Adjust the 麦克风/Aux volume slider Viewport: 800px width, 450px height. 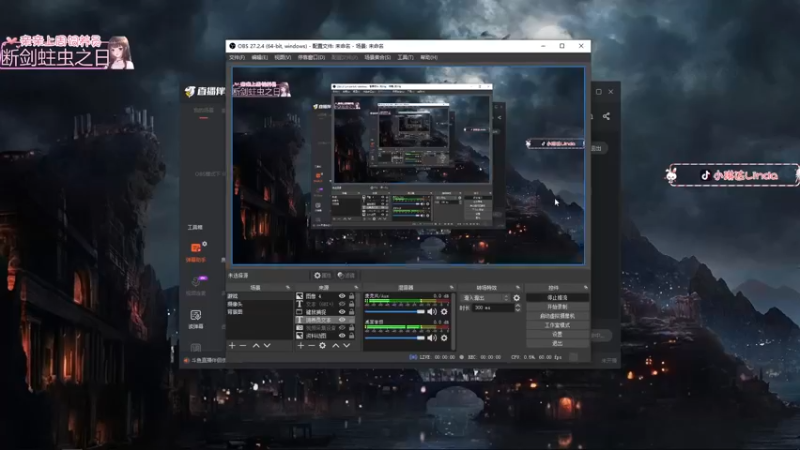click(x=395, y=312)
